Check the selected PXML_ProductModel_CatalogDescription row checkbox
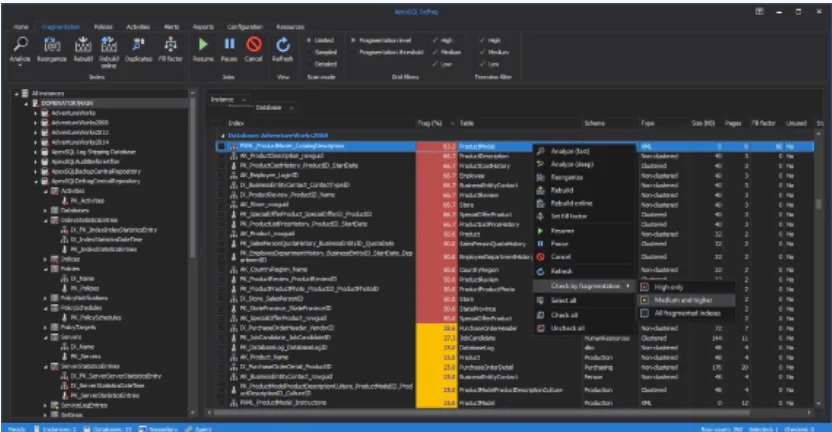Image resolution: width=832 pixels, height=432 pixels. point(221,146)
